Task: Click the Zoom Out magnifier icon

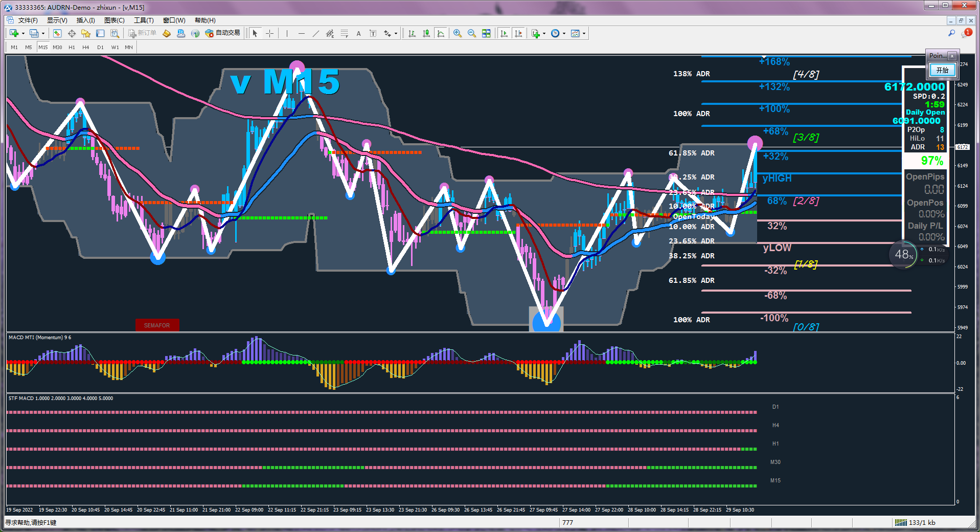Action: coord(471,33)
